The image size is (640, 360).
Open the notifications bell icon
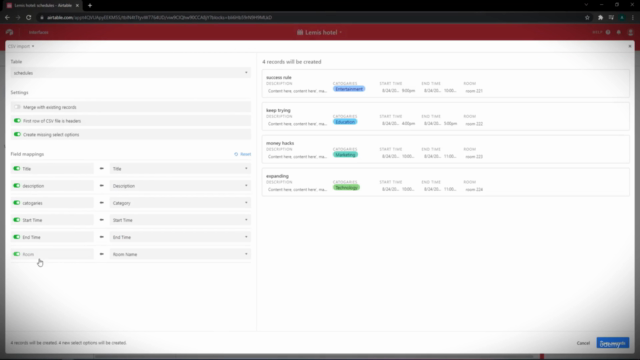(619, 32)
